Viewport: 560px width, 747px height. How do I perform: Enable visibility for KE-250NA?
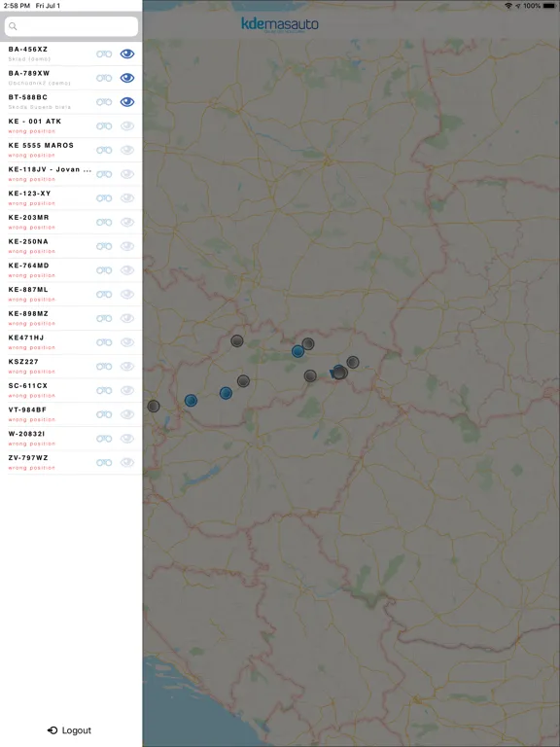127,246
